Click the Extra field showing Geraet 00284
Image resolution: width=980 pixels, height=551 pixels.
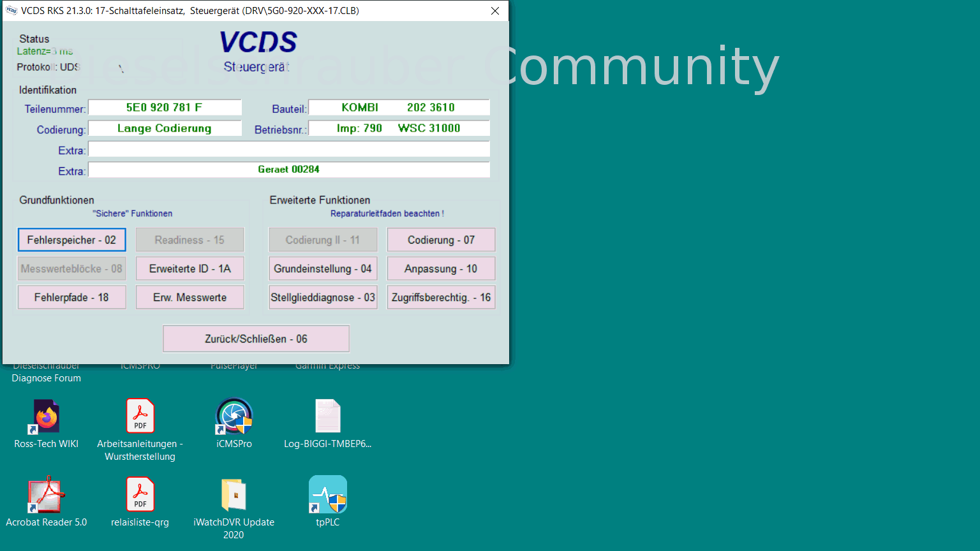(x=289, y=170)
